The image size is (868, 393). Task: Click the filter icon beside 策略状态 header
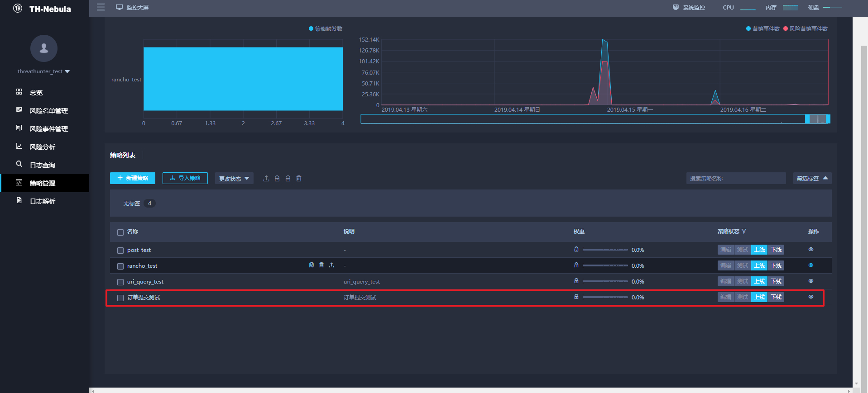click(x=744, y=232)
